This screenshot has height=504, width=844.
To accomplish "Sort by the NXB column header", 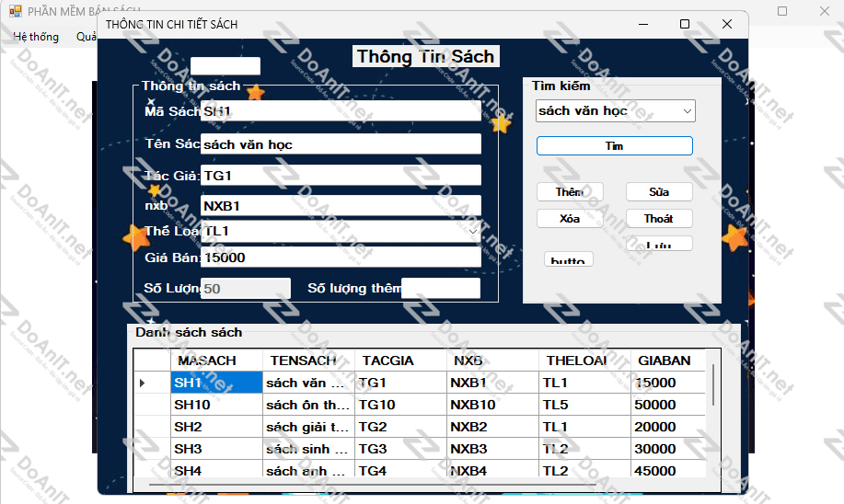I will (492, 361).
